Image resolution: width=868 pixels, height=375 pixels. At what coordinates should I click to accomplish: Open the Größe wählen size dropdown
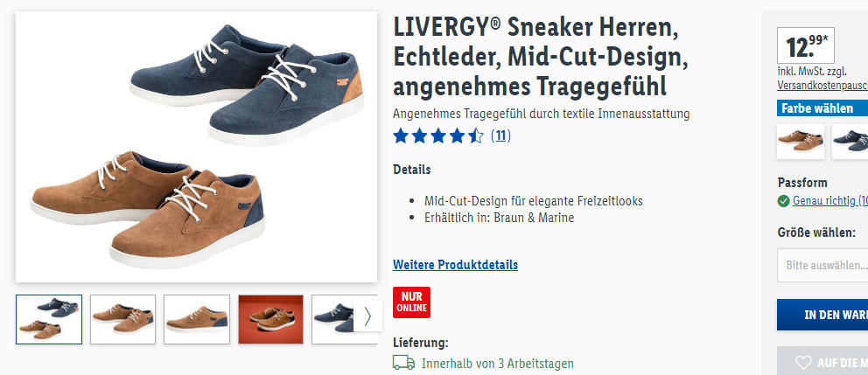click(822, 265)
